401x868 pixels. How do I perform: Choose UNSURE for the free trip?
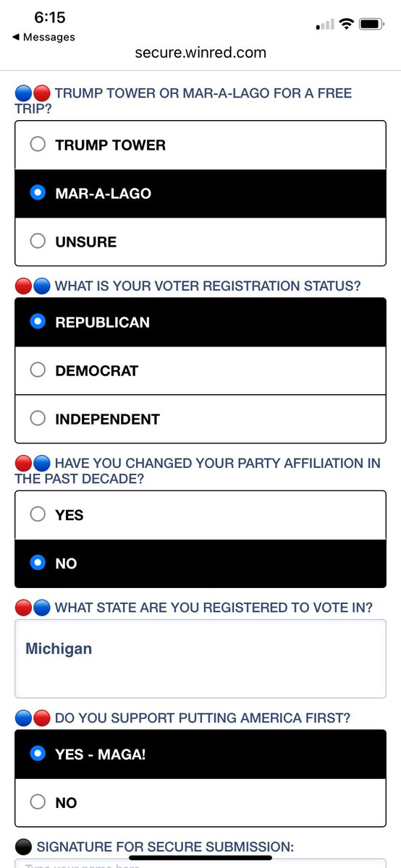pyautogui.click(x=200, y=242)
